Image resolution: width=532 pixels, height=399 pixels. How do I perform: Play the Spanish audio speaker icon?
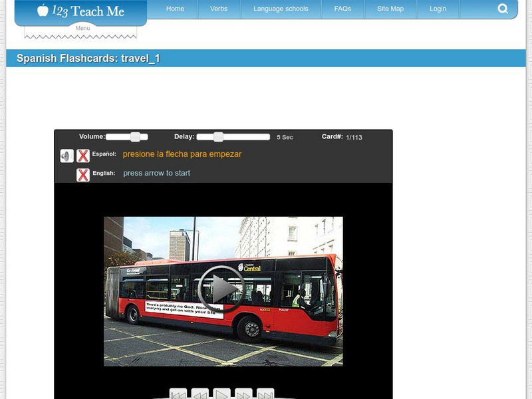pos(67,156)
